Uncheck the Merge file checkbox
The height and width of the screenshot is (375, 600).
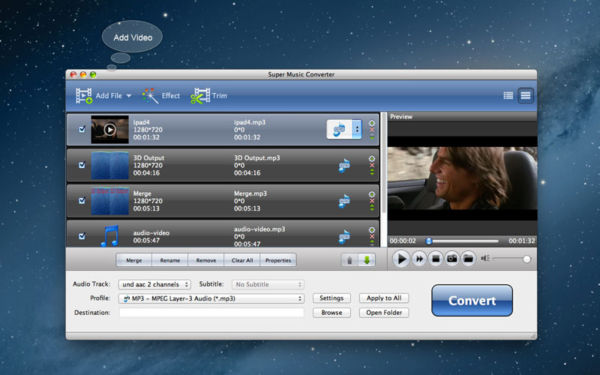click(82, 201)
